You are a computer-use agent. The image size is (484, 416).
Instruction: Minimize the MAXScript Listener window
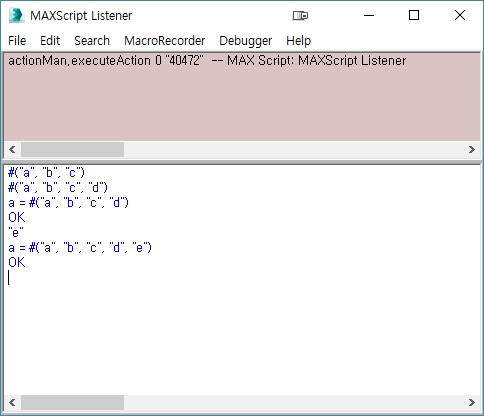click(x=369, y=15)
